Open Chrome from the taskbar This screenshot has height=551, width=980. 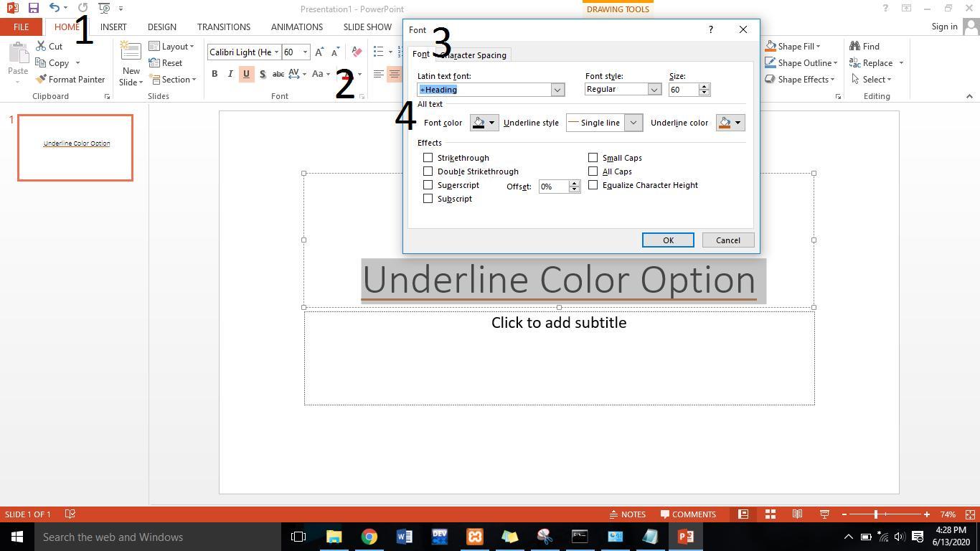(369, 537)
